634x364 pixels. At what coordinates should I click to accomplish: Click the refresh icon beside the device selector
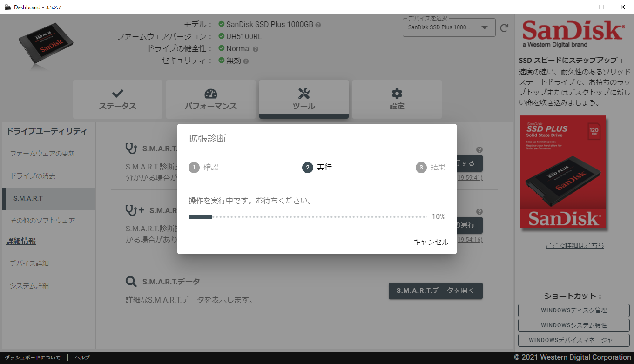[504, 28]
